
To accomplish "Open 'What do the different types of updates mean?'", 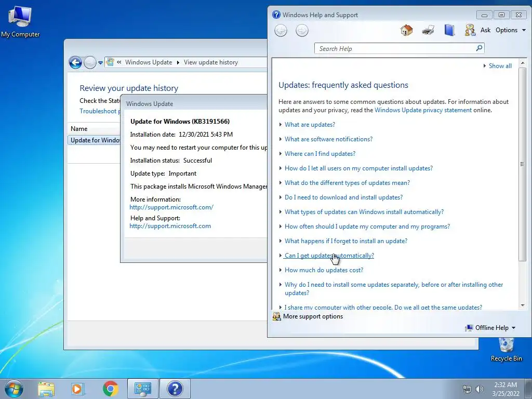I will point(347,183).
